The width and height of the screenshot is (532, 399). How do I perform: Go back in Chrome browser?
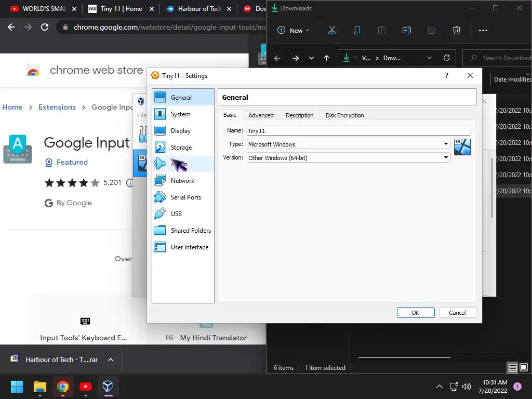tap(11, 27)
